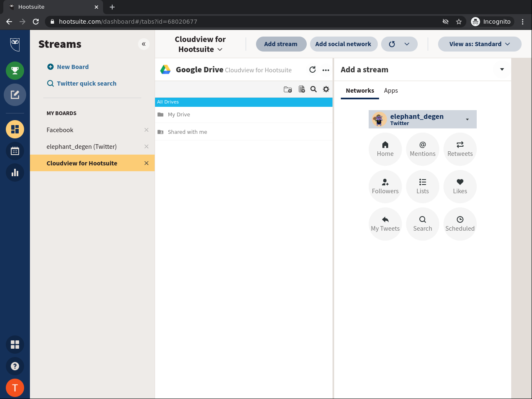Click the tracking protection eye icon
This screenshot has height=399, width=532.
446,22
